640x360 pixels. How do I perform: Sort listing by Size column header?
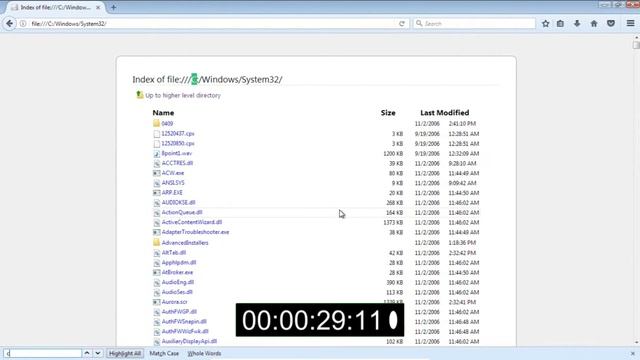388,113
